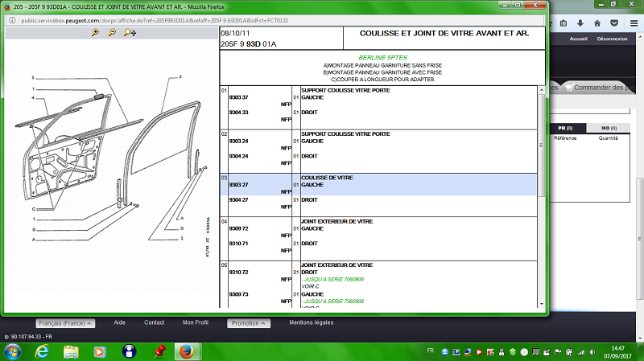This screenshot has width=644, height=361.
Task: Click the Show desktop button on taskbar
Action: tap(641, 352)
